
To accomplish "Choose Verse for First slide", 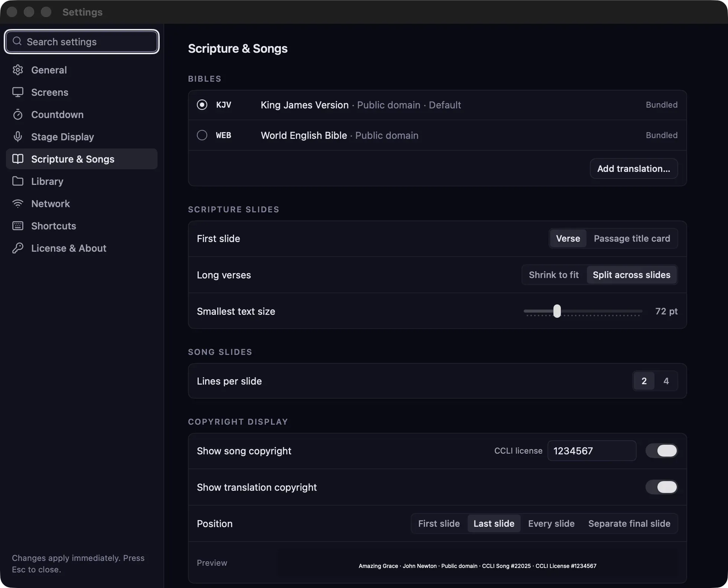I will tap(568, 238).
